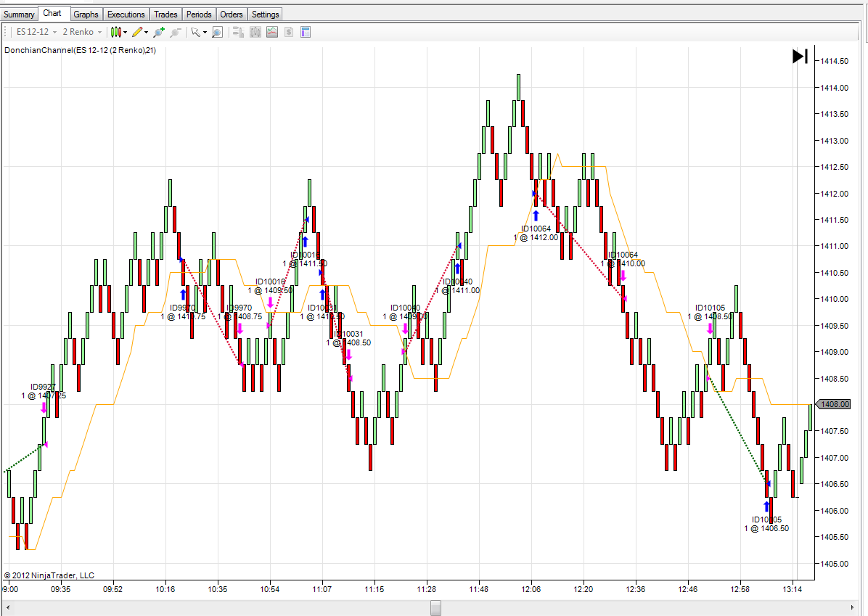Open the chart properties icon
The width and height of the screenshot is (868, 616).
pyautogui.click(x=306, y=32)
